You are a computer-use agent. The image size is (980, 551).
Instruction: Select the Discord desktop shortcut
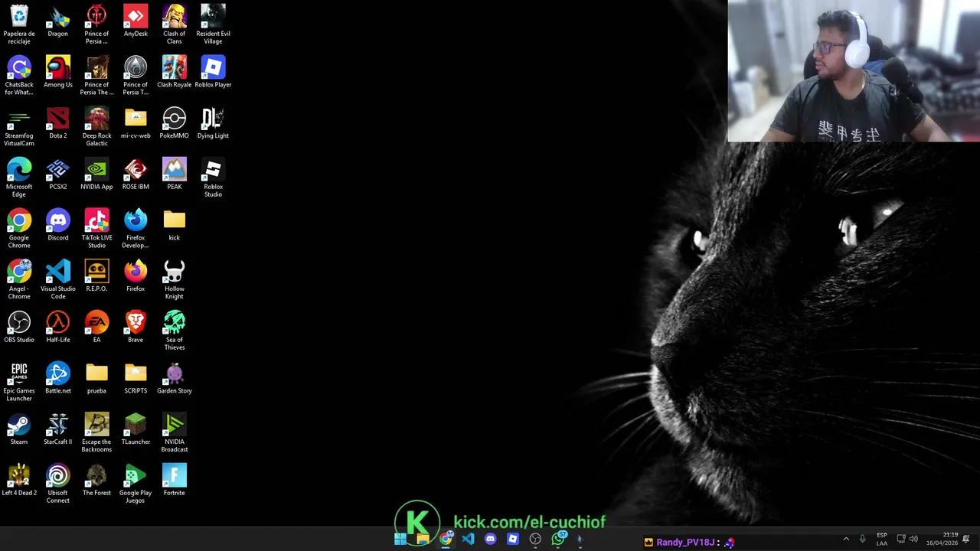[58, 225]
